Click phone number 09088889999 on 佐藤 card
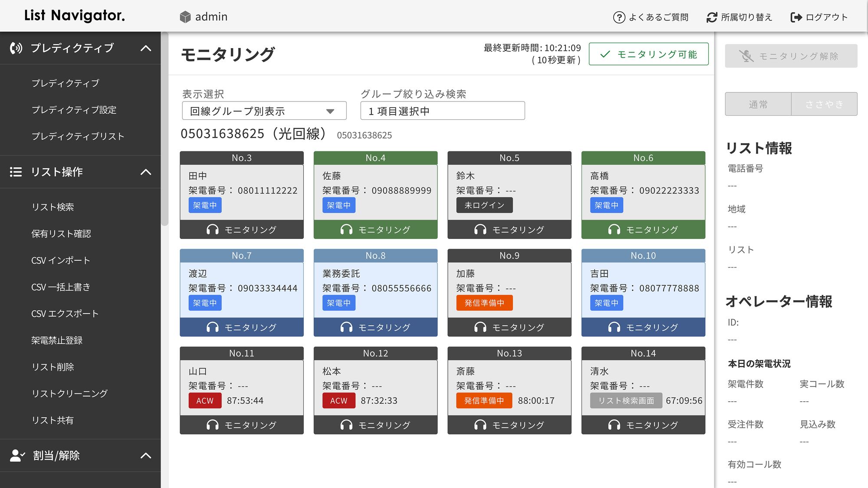 tap(401, 190)
